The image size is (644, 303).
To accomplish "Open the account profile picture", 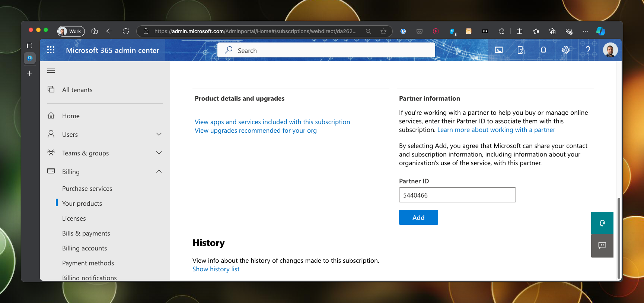I will click(610, 50).
